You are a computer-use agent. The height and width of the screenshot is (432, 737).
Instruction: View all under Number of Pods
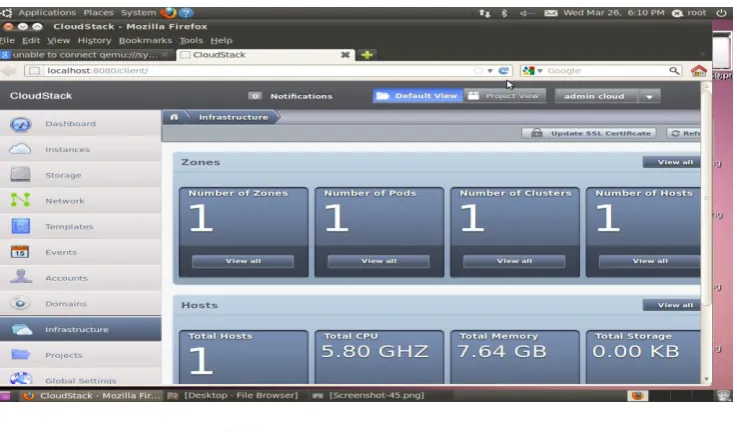click(378, 261)
